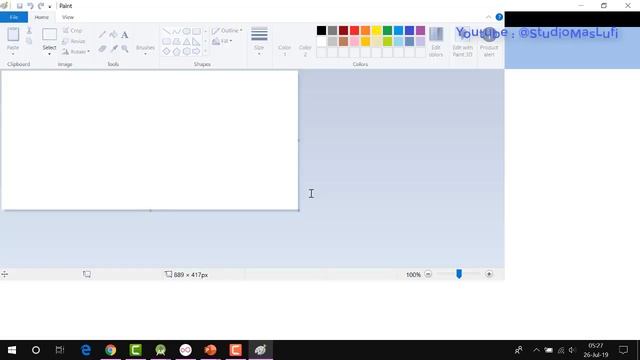
Task: Click Edit with Paint 3D
Action: pyautogui.click(x=462, y=42)
